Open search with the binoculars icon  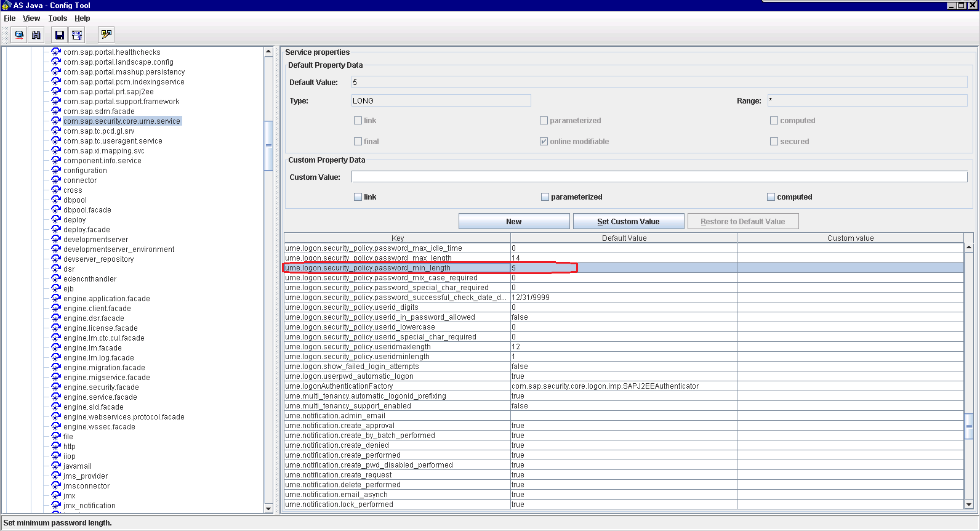36,35
